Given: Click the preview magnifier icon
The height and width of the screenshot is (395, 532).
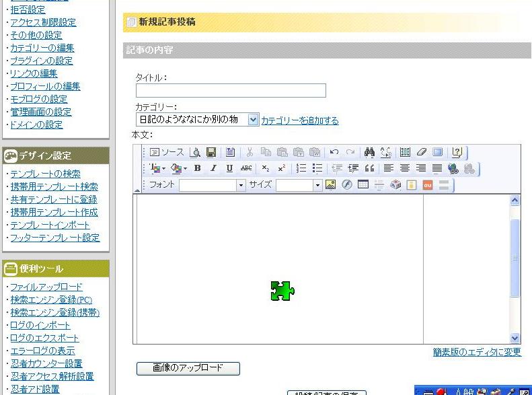Looking at the screenshot, I should coord(196,152).
